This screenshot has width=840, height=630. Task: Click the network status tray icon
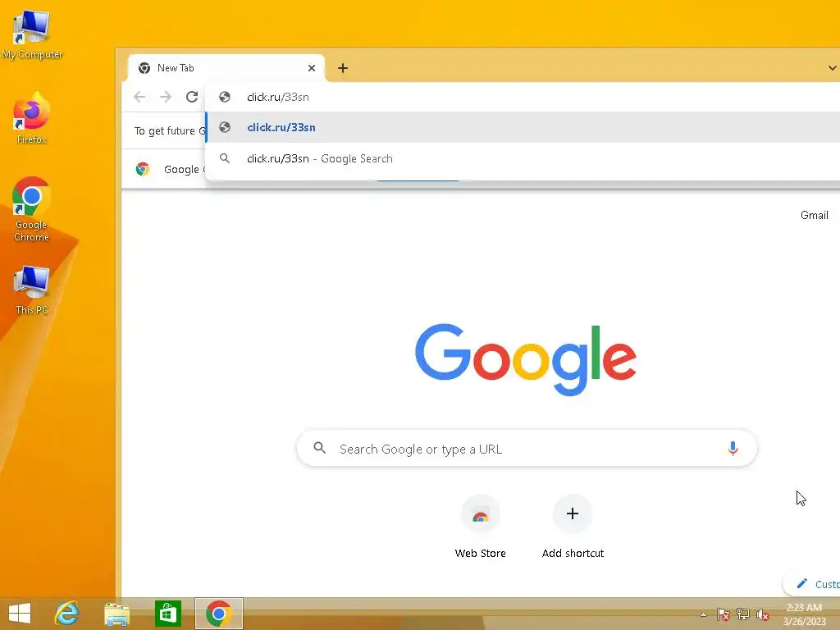click(x=743, y=614)
